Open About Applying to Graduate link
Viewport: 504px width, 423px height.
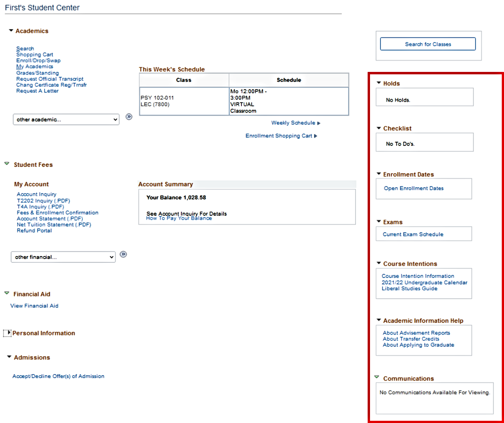point(418,345)
